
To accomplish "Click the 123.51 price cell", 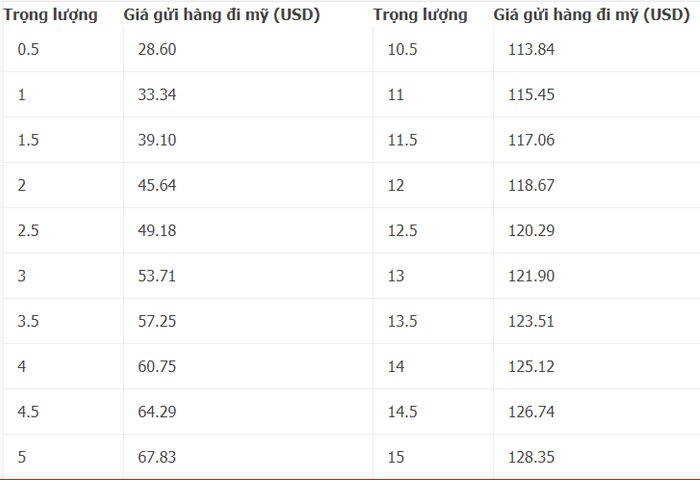I will (x=531, y=321).
